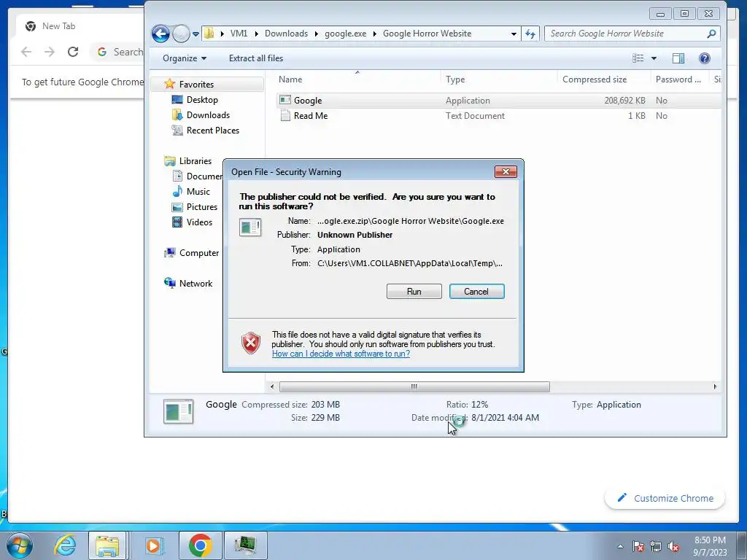Click the monitor app icon in taskbar
This screenshot has width=747, height=560.
246,545
